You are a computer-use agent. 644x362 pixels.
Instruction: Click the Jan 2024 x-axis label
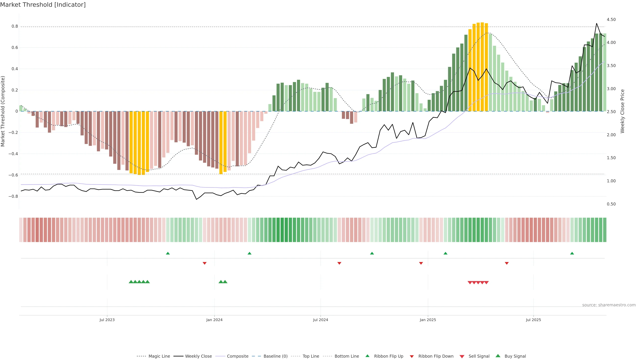click(x=214, y=320)
